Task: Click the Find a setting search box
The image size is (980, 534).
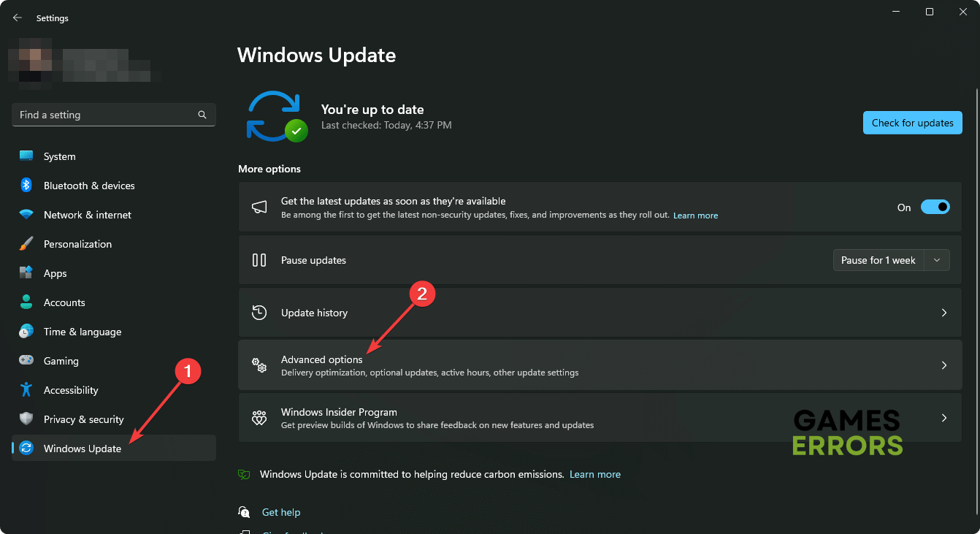Action: point(114,115)
